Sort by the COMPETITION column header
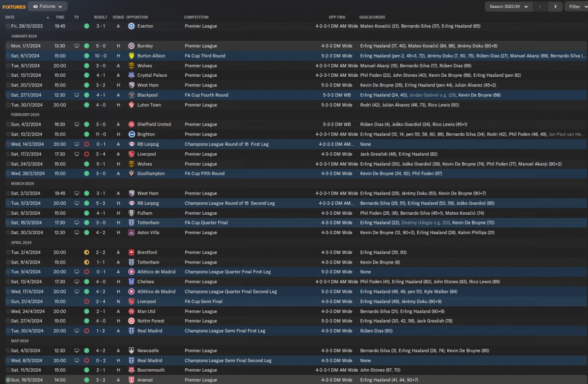This screenshot has height=384, width=588. [197, 17]
